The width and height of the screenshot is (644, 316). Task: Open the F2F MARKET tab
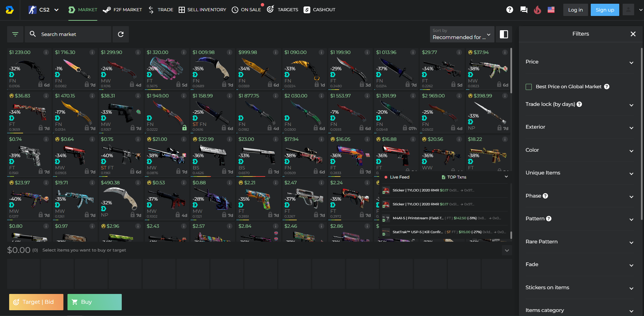(x=122, y=10)
